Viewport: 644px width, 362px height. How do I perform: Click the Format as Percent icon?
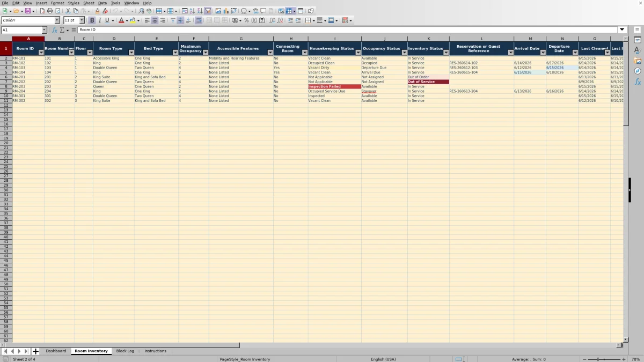point(246,20)
